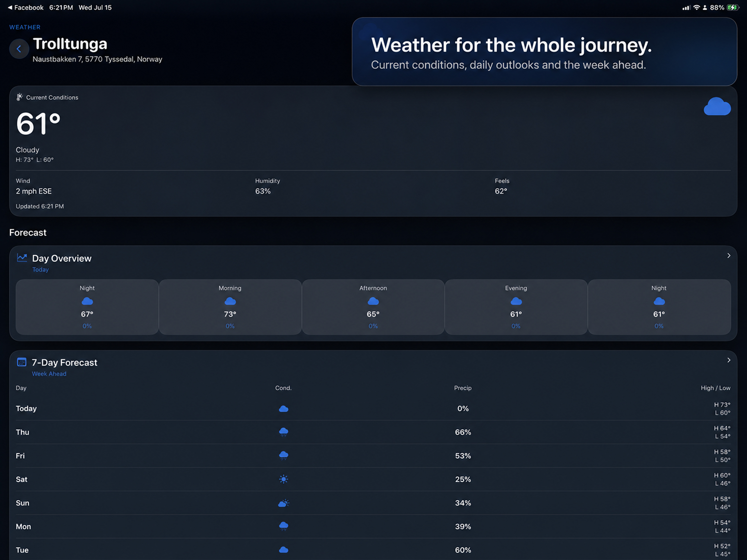Tap the 'Precip' column header
Screen dimensions: 747x560
point(463,388)
